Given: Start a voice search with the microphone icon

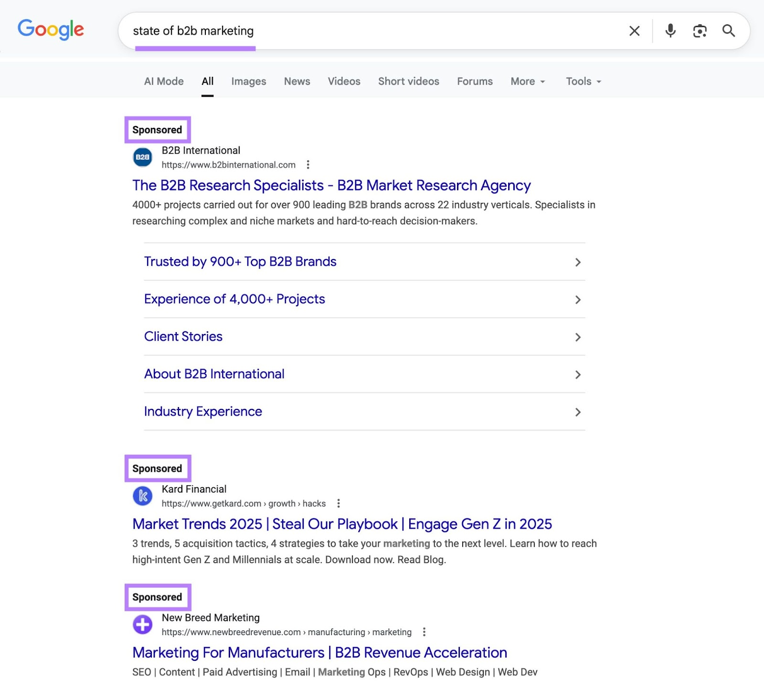Looking at the screenshot, I should click(x=670, y=31).
